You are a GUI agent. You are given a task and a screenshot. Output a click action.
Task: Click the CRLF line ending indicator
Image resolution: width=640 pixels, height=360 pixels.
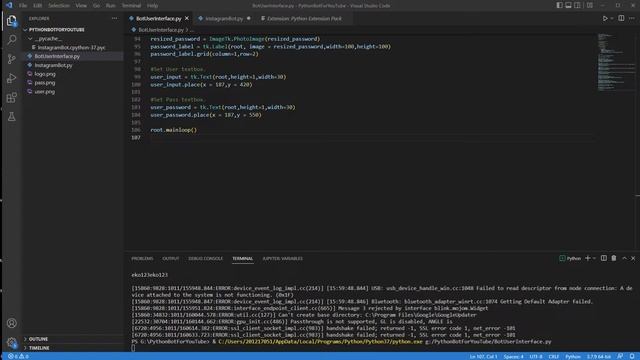tap(553, 356)
